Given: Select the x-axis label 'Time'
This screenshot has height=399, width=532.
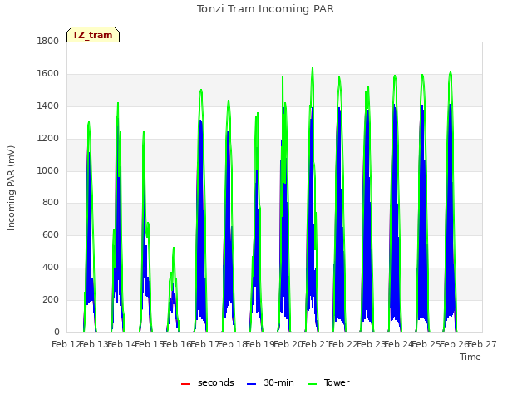Looking at the screenshot, I should click(470, 357).
